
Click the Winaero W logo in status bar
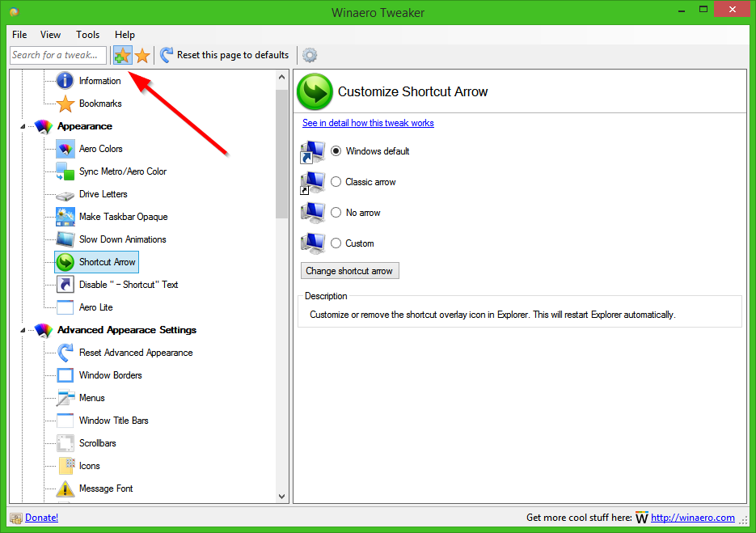[641, 518]
